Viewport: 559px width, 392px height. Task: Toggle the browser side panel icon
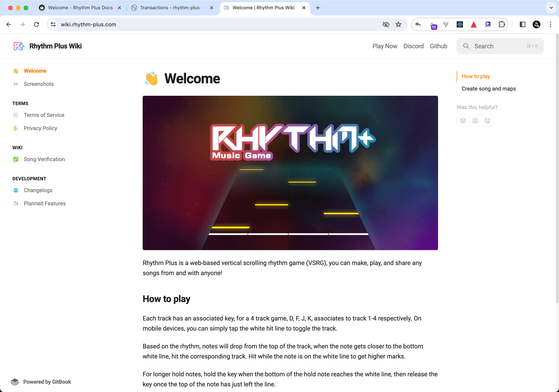pyautogui.click(x=523, y=24)
